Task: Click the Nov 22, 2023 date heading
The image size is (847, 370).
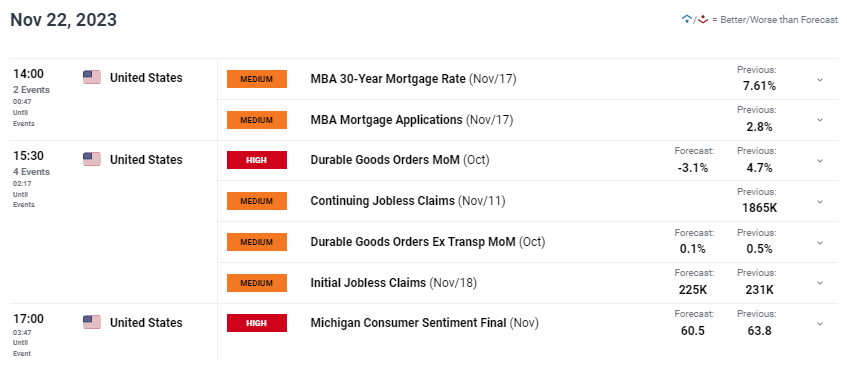Action: click(x=64, y=20)
